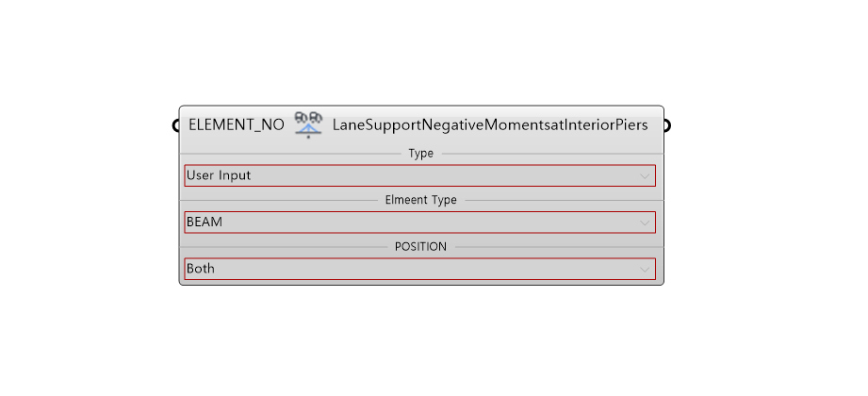Click the chevron arrow on the User Input field
This screenshot has width=868, height=396.
[645, 176]
